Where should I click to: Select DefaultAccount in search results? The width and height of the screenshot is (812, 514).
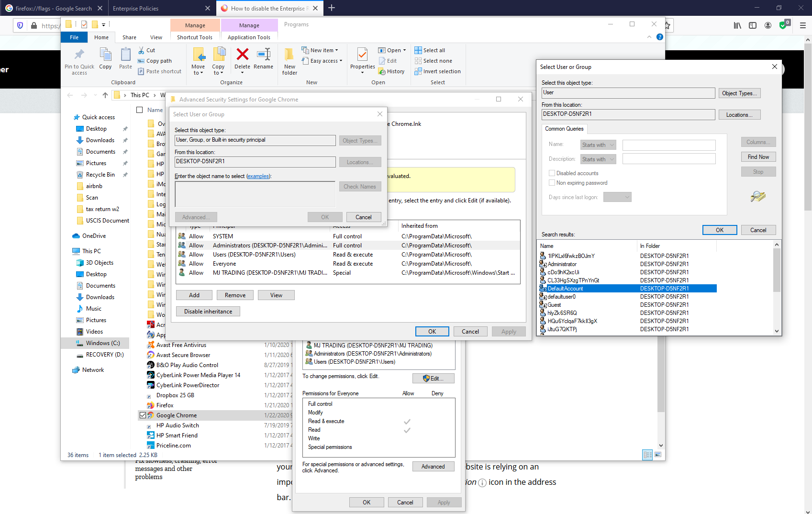pyautogui.click(x=565, y=289)
